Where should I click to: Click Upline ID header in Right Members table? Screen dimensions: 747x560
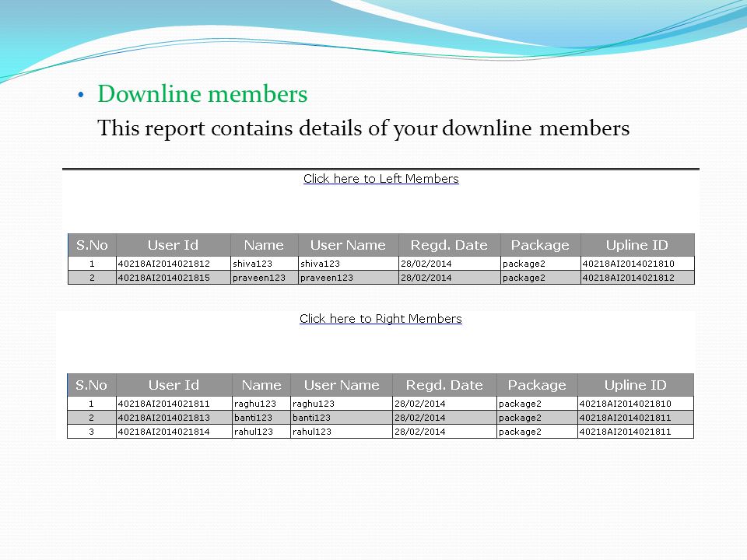(x=636, y=385)
